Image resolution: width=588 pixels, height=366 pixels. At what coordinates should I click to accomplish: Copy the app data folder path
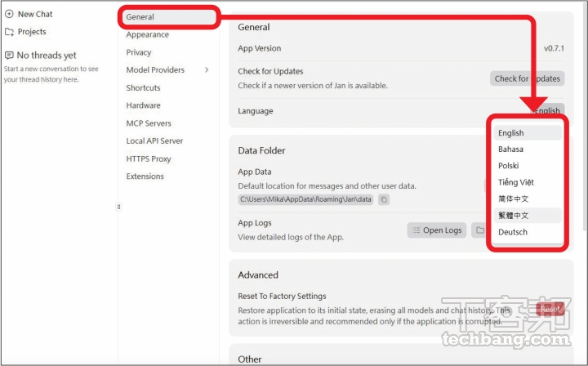pyautogui.click(x=384, y=199)
